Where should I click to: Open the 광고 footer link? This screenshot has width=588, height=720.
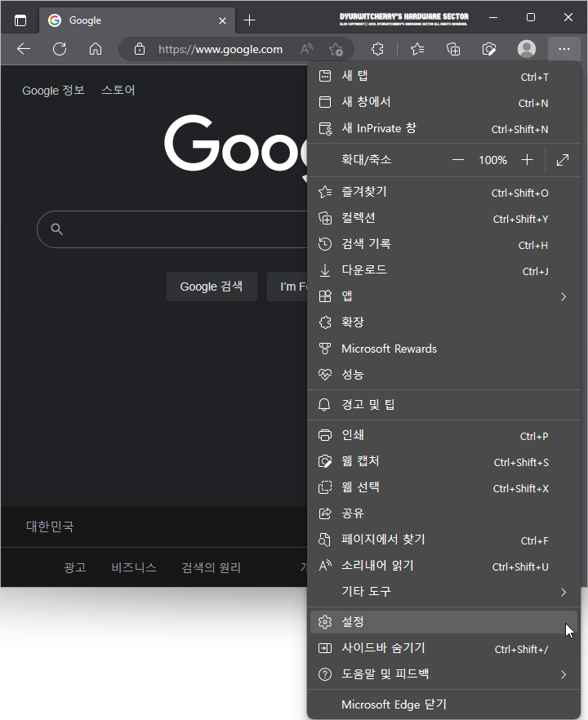click(x=75, y=567)
